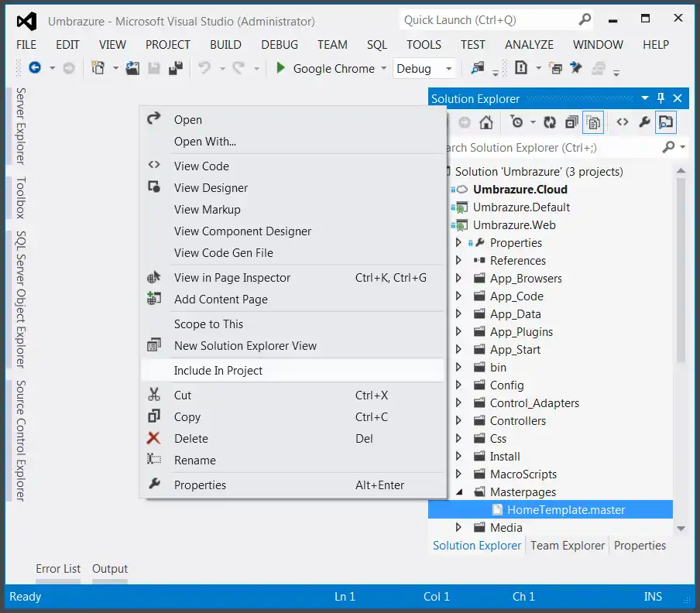
Task: Click the browser link icon after Debug combo
Action: 477,68
